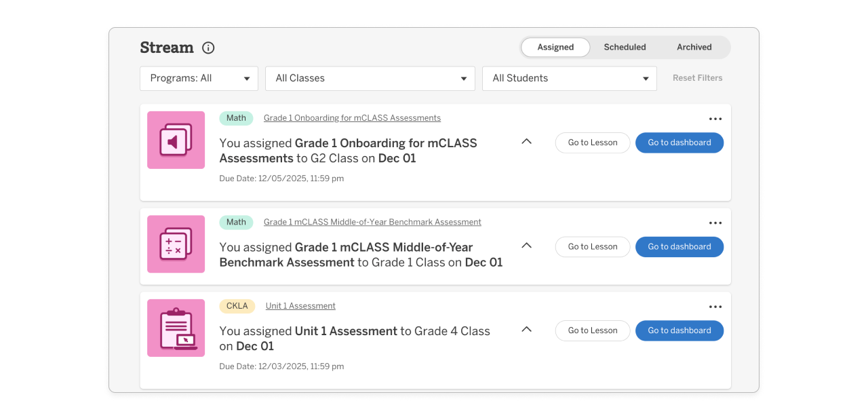This screenshot has width=868, height=420.
Task: Collapse the Grade 1 Onboarding assignment card
Action: pyautogui.click(x=526, y=142)
